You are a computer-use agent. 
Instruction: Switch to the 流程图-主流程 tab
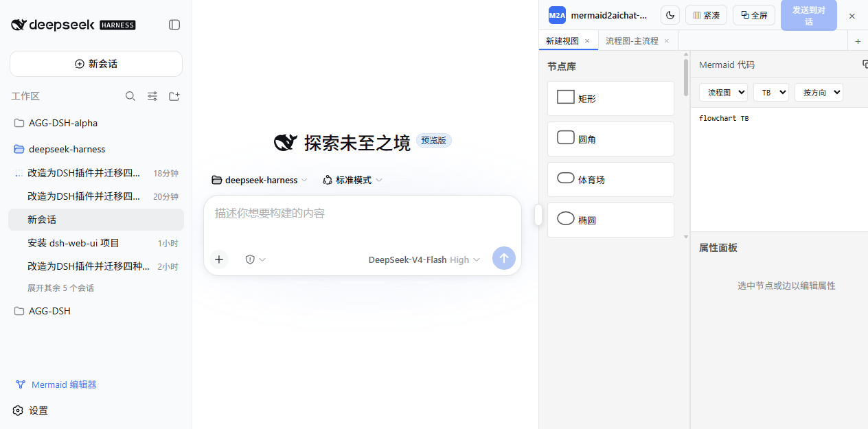632,40
